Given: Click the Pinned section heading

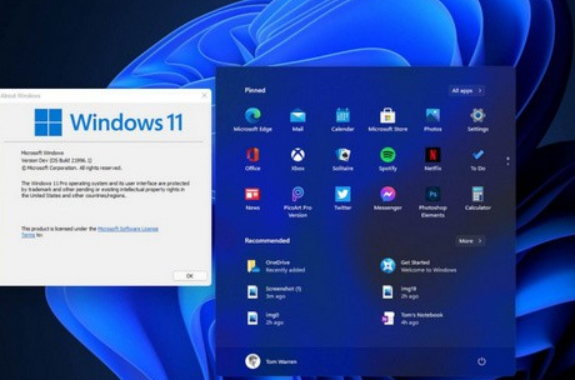Looking at the screenshot, I should tap(255, 90).
